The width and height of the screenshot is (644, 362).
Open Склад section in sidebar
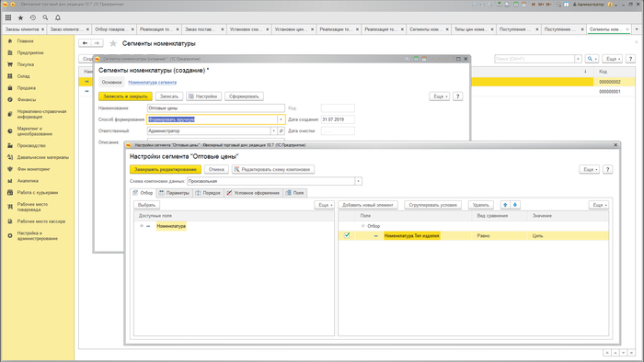(23, 76)
